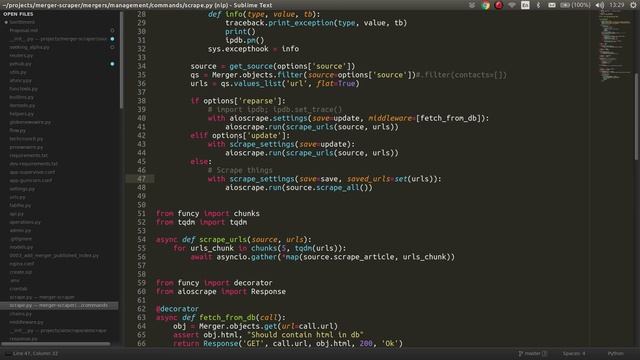Click the 'Should contain html in db' string

(x=305, y=335)
